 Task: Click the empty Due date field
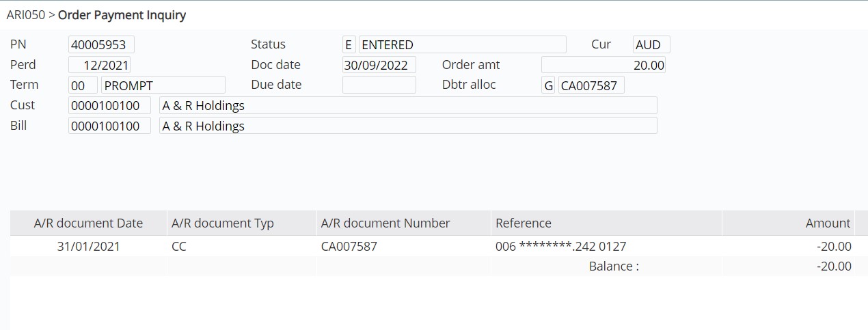[x=379, y=85]
